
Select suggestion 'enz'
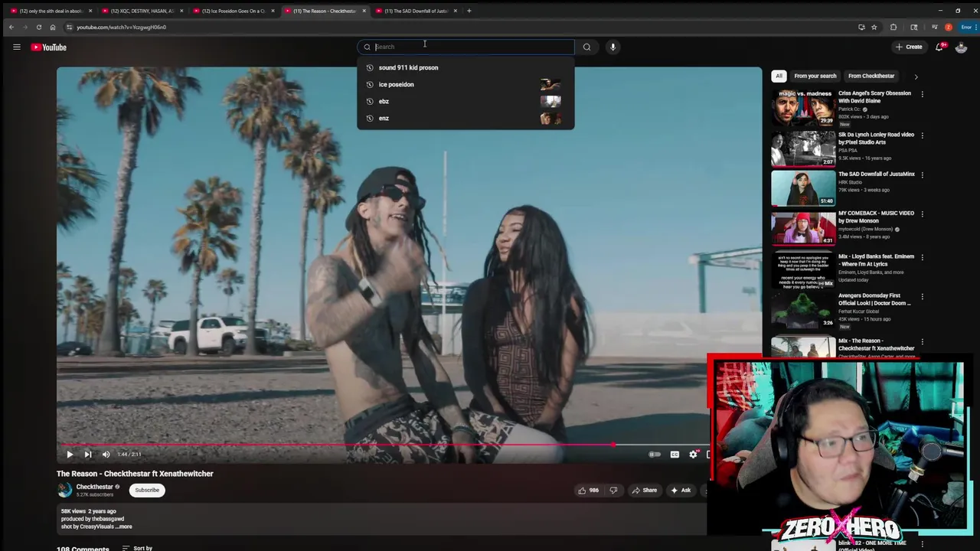(465, 118)
